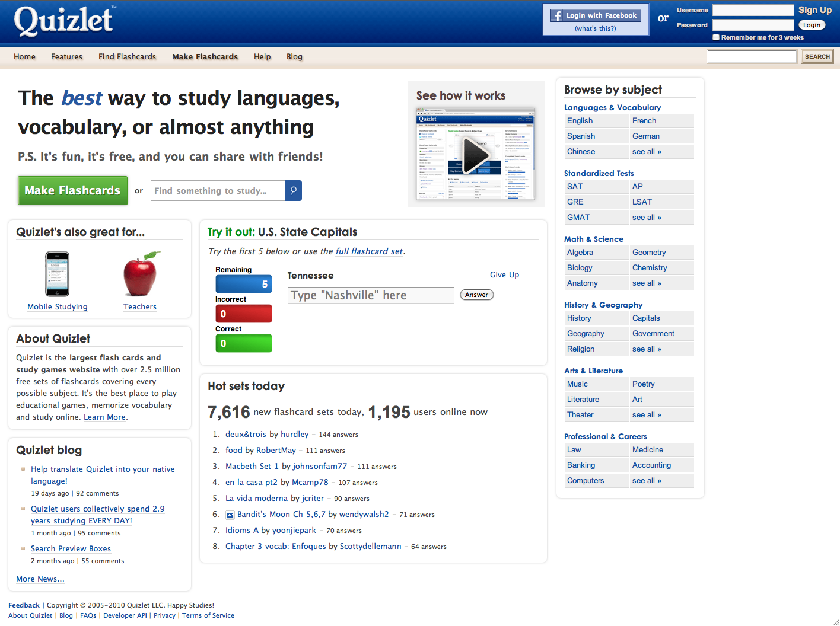The height and width of the screenshot is (626, 840).
Task: Play the See how it works video
Action: pos(476,155)
